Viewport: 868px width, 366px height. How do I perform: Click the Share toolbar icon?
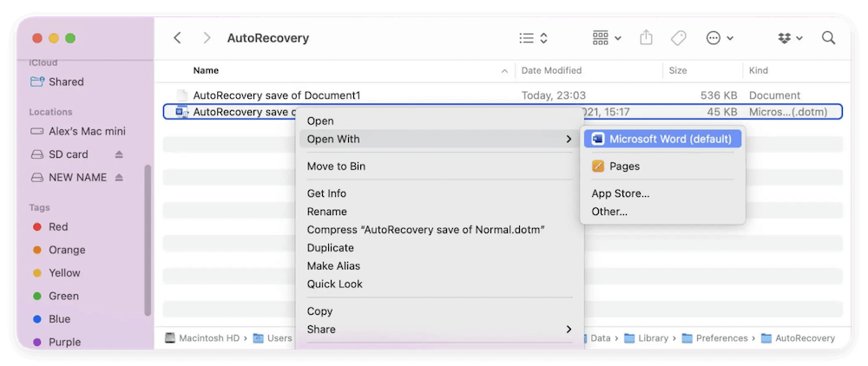tap(646, 37)
